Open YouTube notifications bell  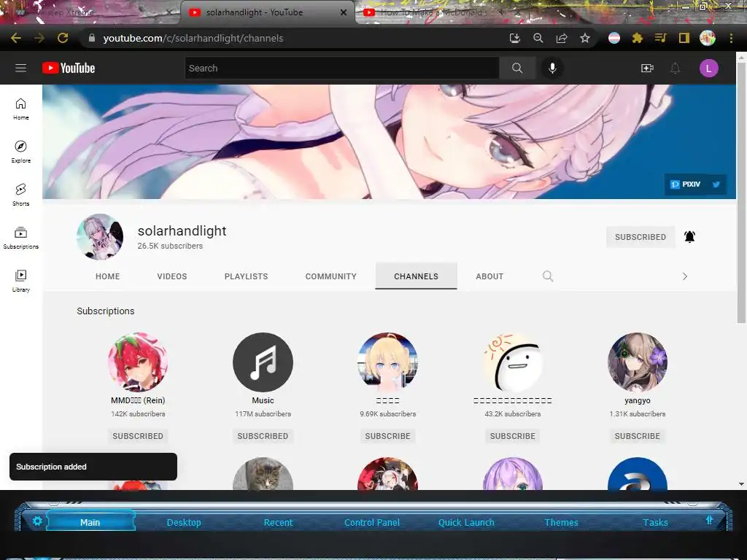pyautogui.click(x=675, y=68)
